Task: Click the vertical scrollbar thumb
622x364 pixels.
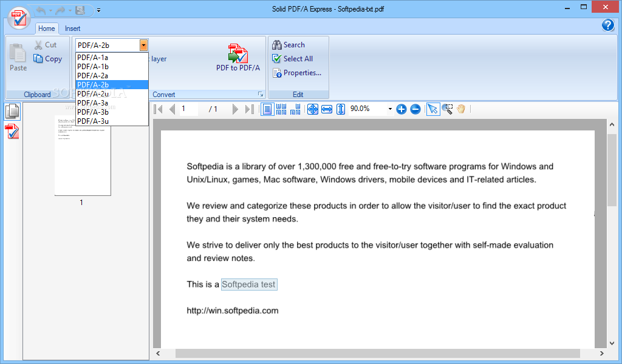Action: [612, 170]
